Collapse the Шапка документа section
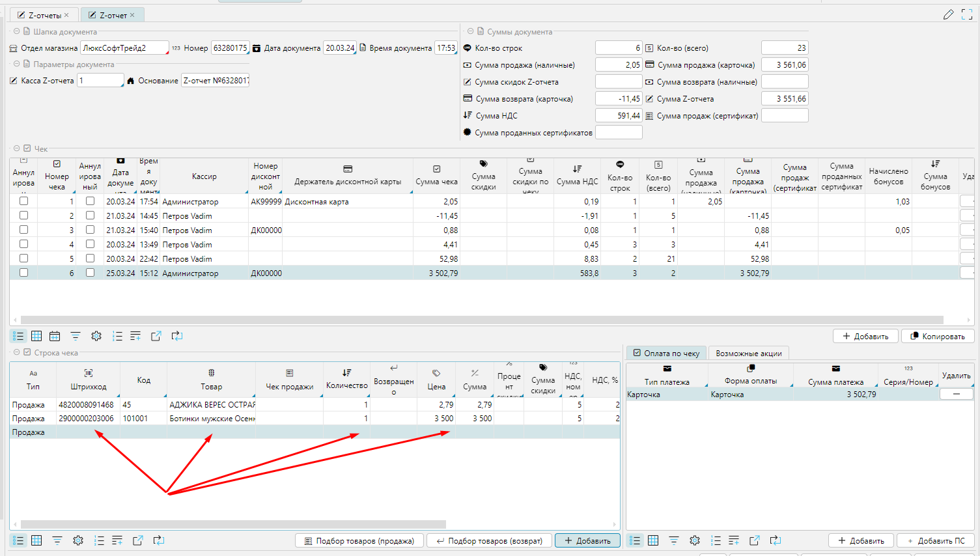This screenshot has height=556, width=980. 16,31
